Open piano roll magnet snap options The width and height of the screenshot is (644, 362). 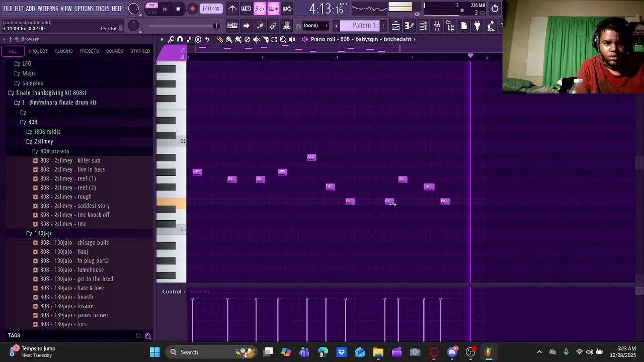point(180,39)
